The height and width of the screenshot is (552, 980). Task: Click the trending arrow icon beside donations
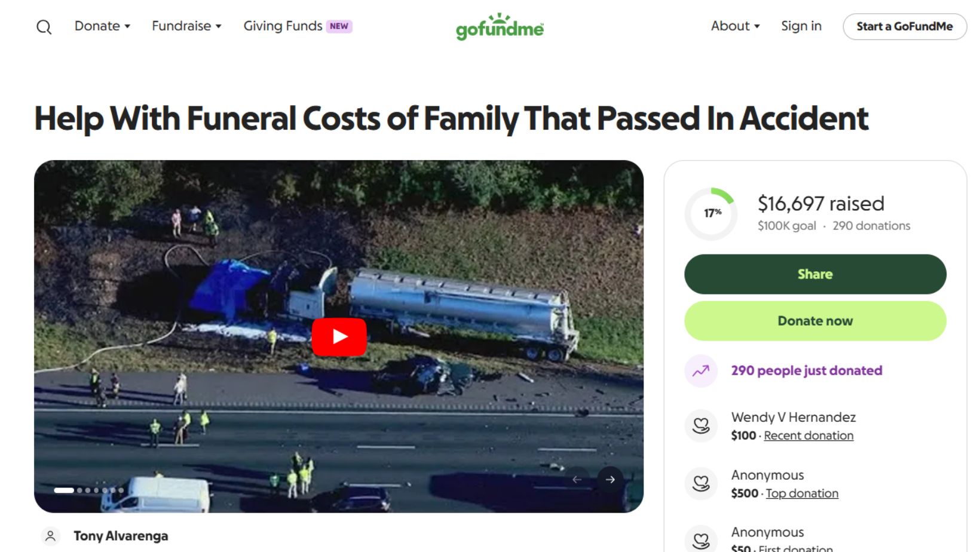[701, 371]
